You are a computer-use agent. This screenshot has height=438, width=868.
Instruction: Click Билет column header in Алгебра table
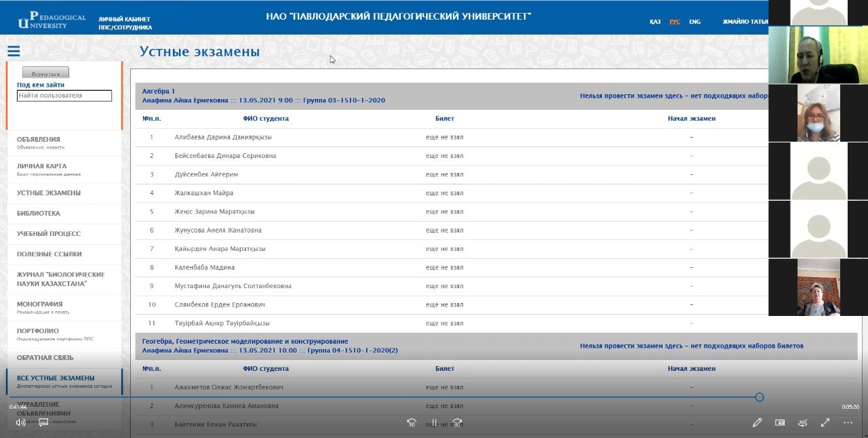pos(445,119)
